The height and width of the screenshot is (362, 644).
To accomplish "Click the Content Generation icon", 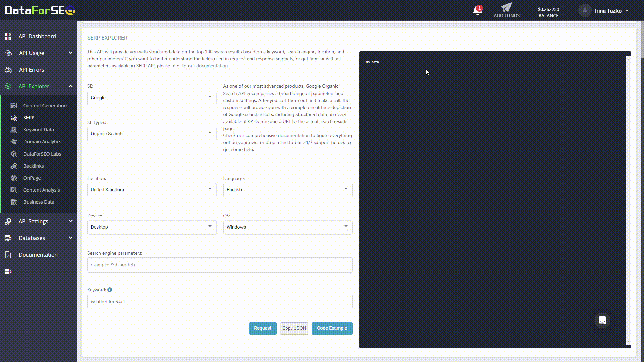I will point(14,106).
